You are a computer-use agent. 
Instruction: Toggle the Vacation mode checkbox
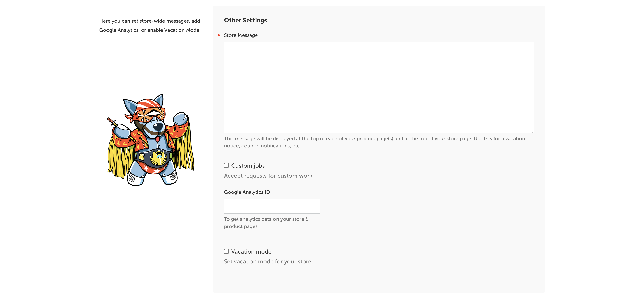coord(226,251)
